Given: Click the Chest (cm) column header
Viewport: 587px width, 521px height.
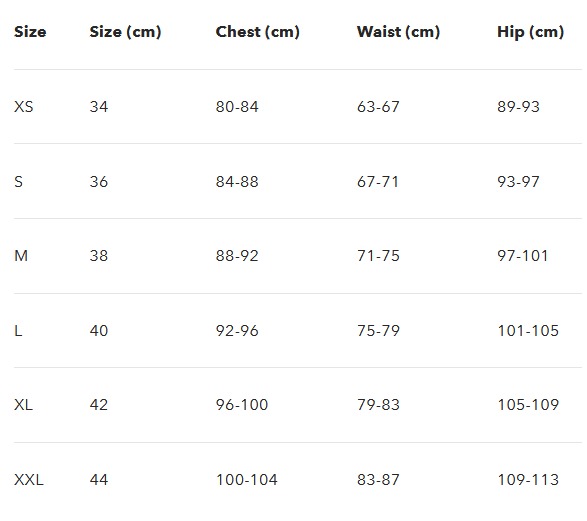Looking at the screenshot, I should pos(258,32).
